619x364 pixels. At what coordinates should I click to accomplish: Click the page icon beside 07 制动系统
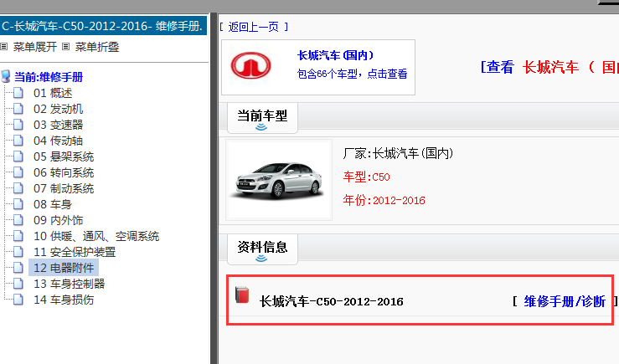18,188
